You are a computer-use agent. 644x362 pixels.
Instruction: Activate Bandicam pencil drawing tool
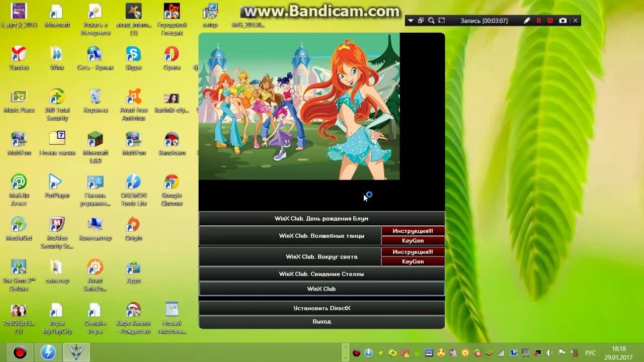(x=527, y=21)
